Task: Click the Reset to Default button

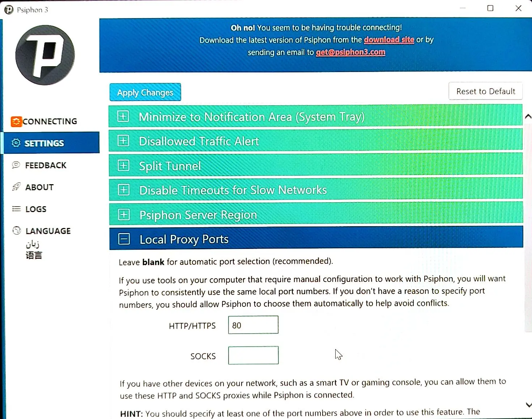Action: pyautogui.click(x=485, y=91)
